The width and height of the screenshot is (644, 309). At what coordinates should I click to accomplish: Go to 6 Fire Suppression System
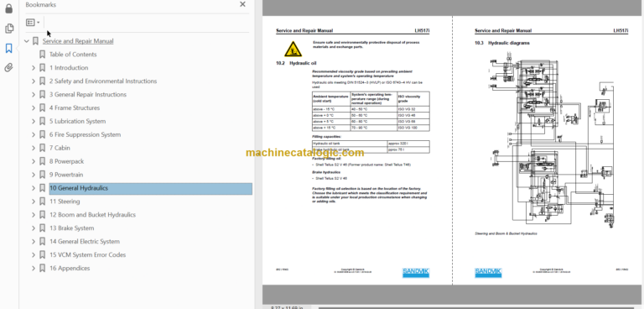click(85, 134)
